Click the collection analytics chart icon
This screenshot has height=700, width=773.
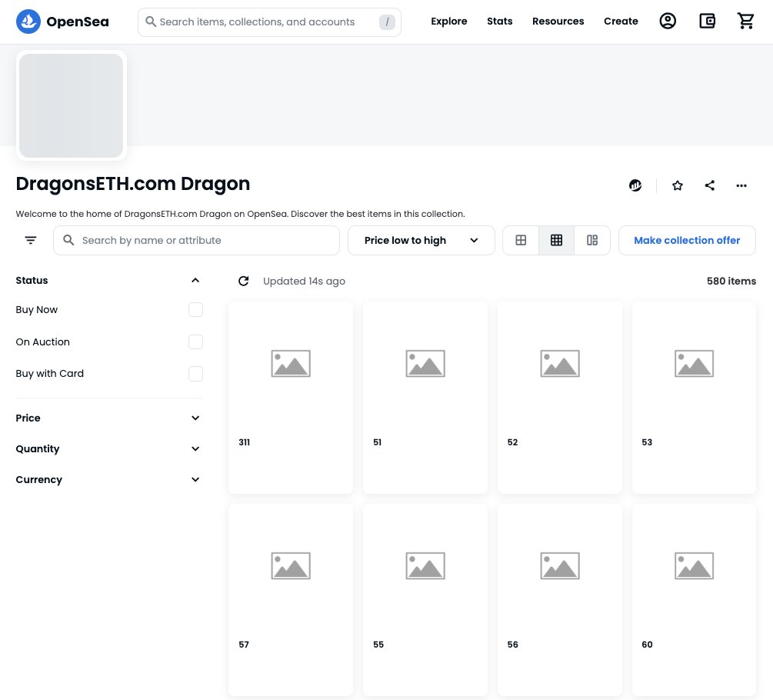coord(635,185)
